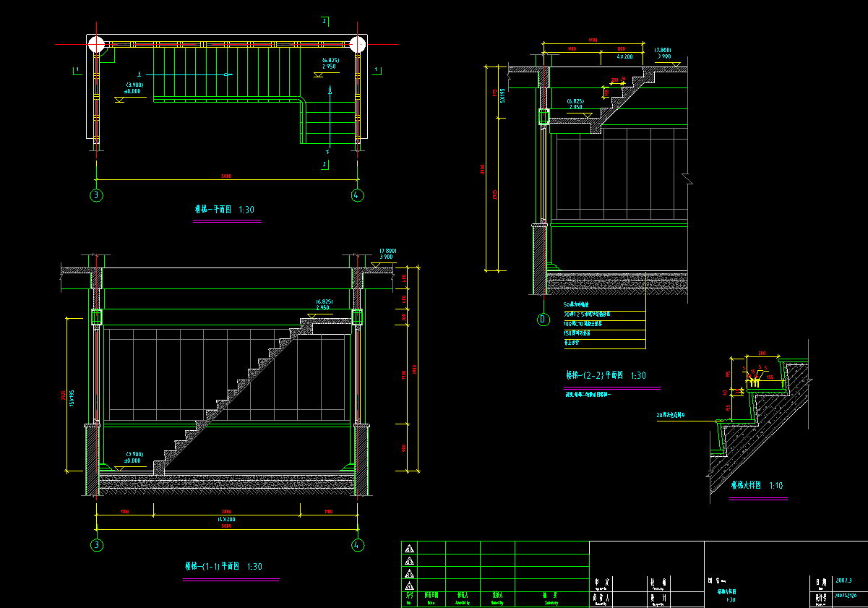The height and width of the screenshot is (608, 868).
Task: Select the "楼梯一(1-1) 1:30" section title
Action: (224, 567)
